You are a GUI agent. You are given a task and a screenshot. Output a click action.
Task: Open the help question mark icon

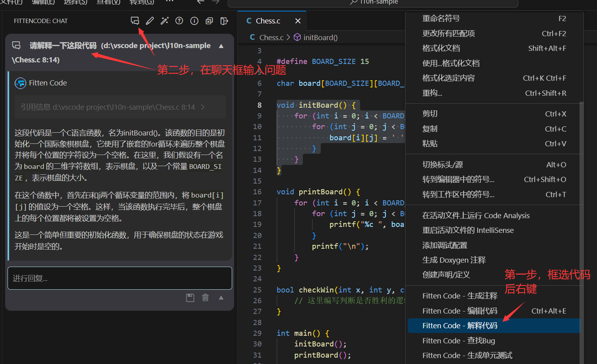pos(179,21)
